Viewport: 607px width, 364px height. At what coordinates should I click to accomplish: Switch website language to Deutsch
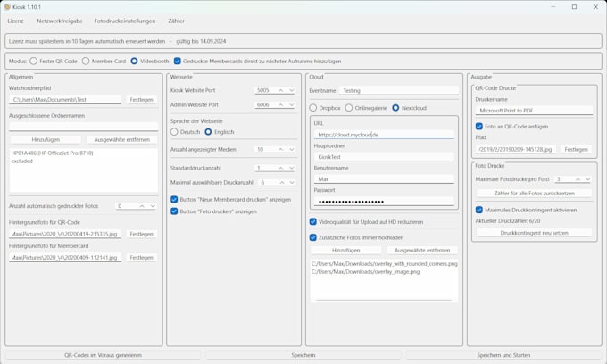[x=175, y=132]
